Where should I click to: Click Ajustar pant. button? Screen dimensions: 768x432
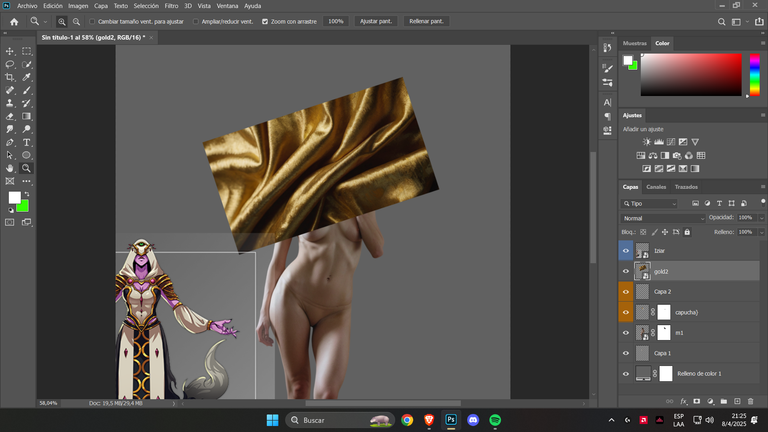[x=376, y=22]
